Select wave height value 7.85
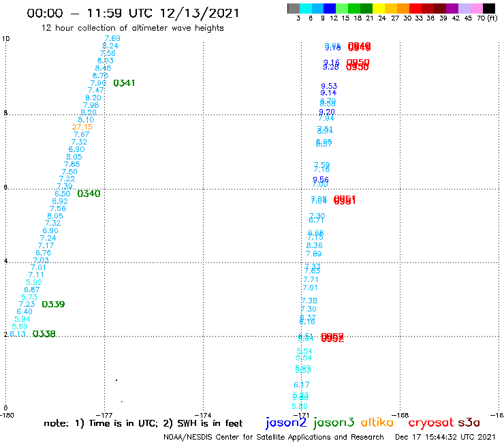The image size is (504, 443). [72, 164]
